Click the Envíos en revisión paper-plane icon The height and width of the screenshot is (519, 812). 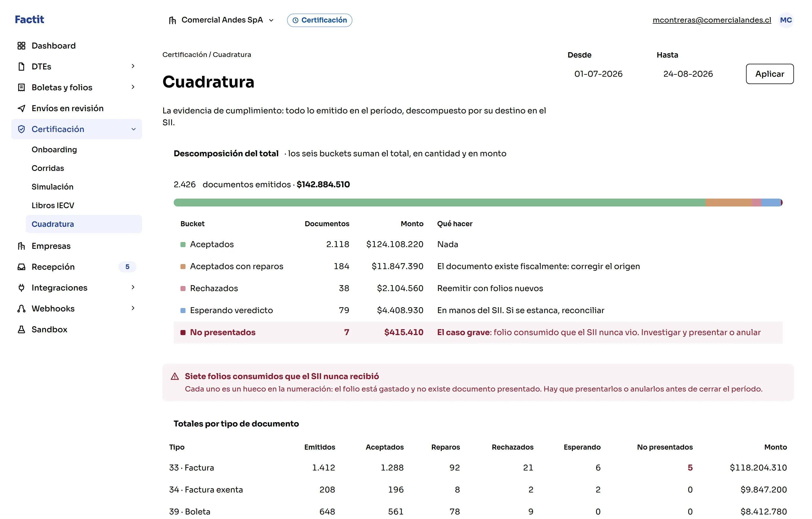click(x=21, y=108)
